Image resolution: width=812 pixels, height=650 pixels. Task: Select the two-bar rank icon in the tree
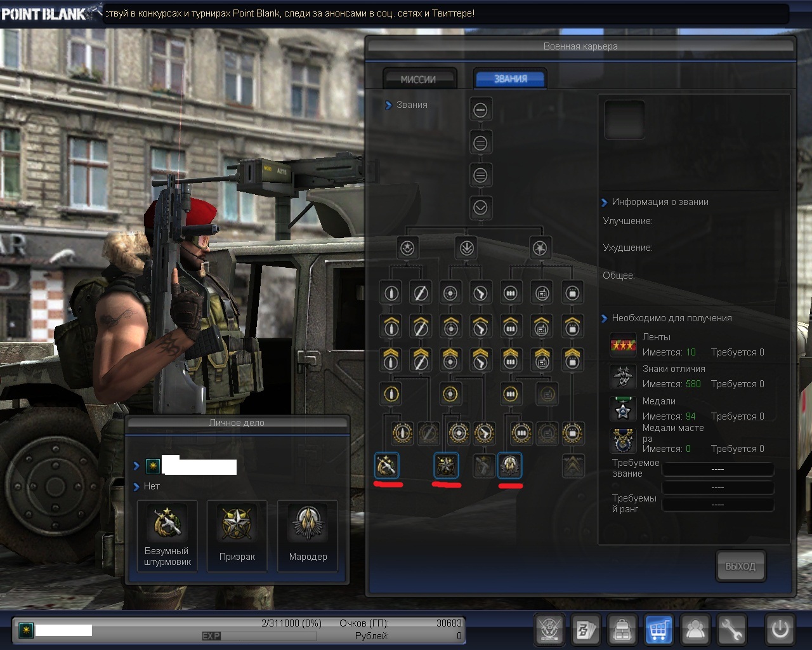[x=480, y=143]
